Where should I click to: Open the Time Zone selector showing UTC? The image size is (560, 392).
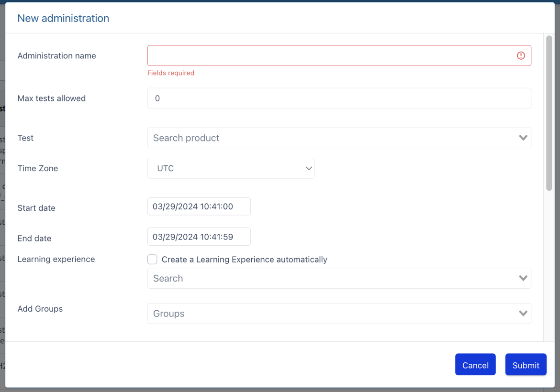231,168
